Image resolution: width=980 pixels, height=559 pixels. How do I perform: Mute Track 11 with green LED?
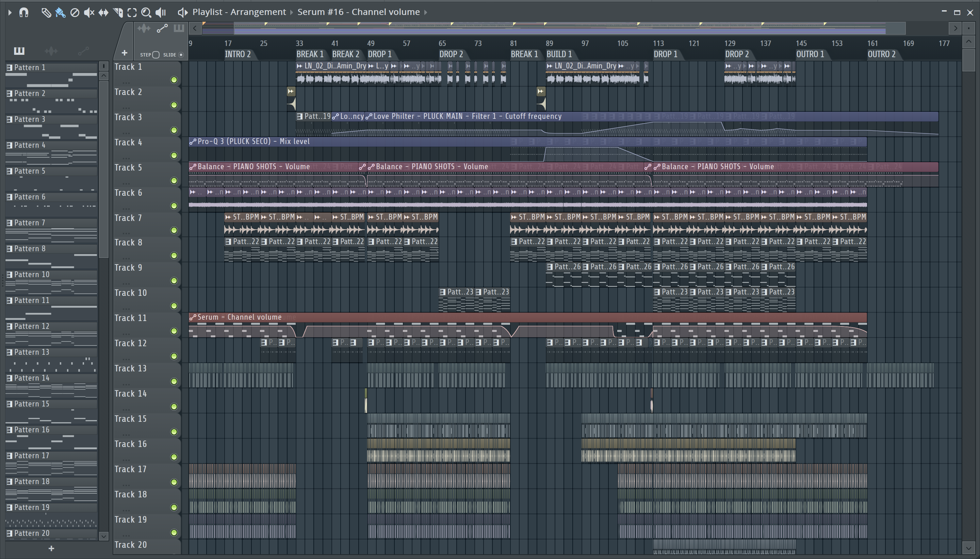(x=174, y=331)
